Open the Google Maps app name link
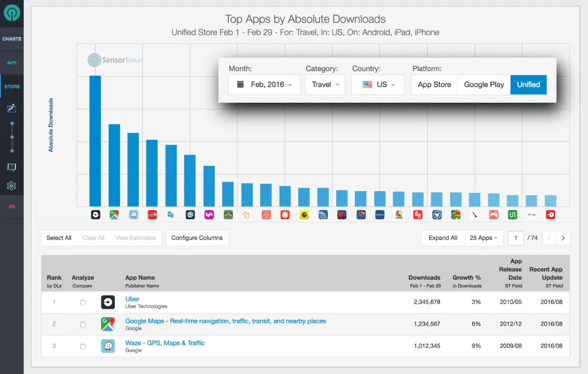Screen dimensions: 588x374 (x=225, y=321)
